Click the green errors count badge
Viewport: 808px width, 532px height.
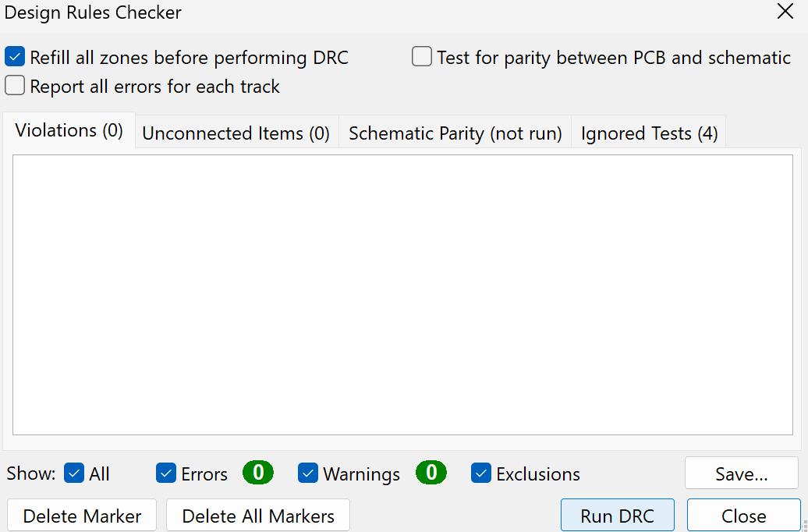tap(258, 472)
